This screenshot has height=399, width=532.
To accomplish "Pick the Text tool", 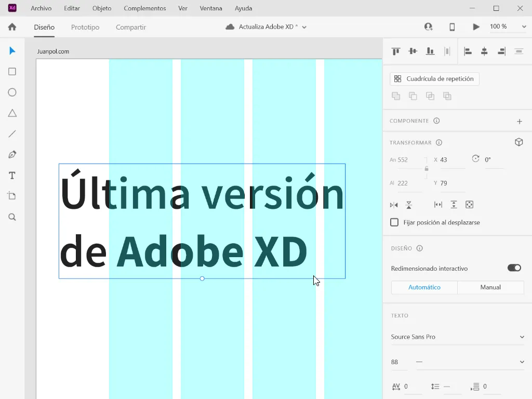I will click(12, 176).
